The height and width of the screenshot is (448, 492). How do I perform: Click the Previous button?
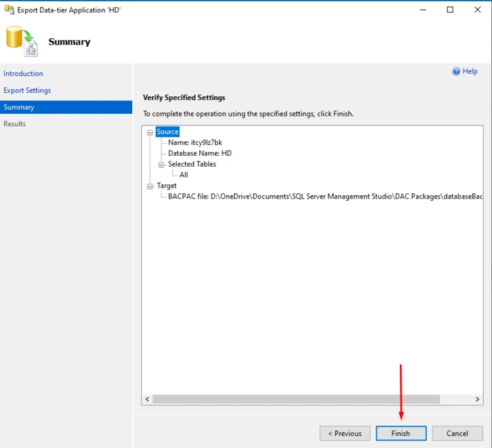coord(345,433)
